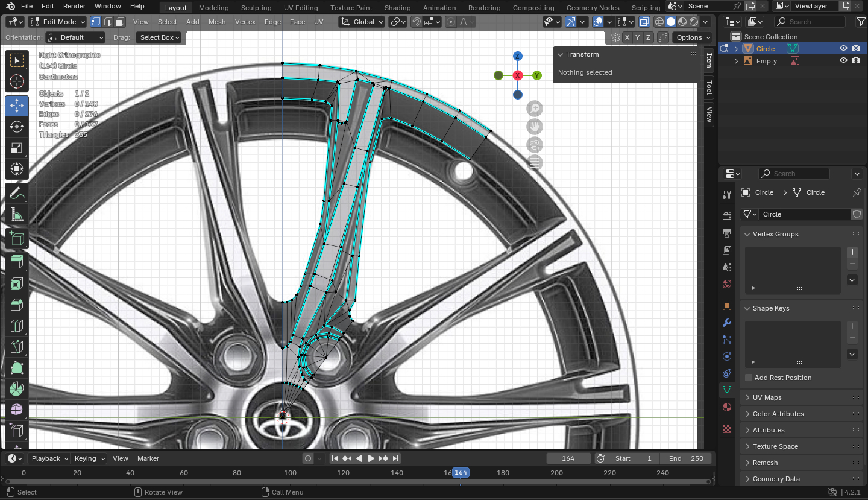The width and height of the screenshot is (868, 500).
Task: Jump to the timeline end frame
Action: 395,458
